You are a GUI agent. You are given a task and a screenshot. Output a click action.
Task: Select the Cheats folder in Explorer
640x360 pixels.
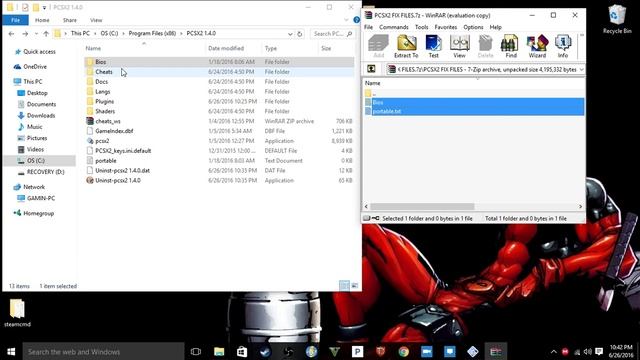point(219,72)
